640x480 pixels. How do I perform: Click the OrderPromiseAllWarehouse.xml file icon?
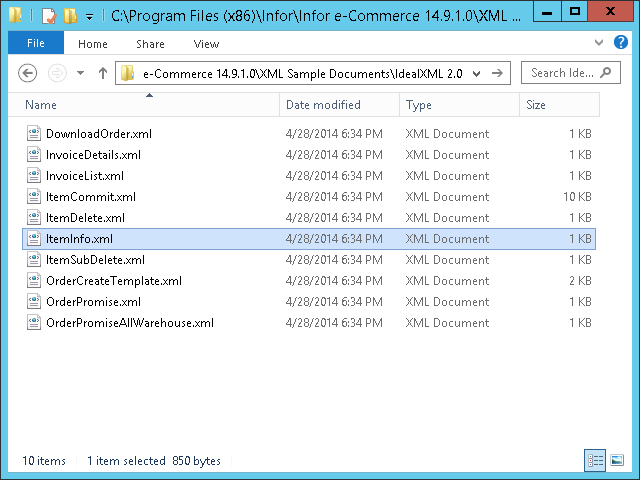pos(34,323)
